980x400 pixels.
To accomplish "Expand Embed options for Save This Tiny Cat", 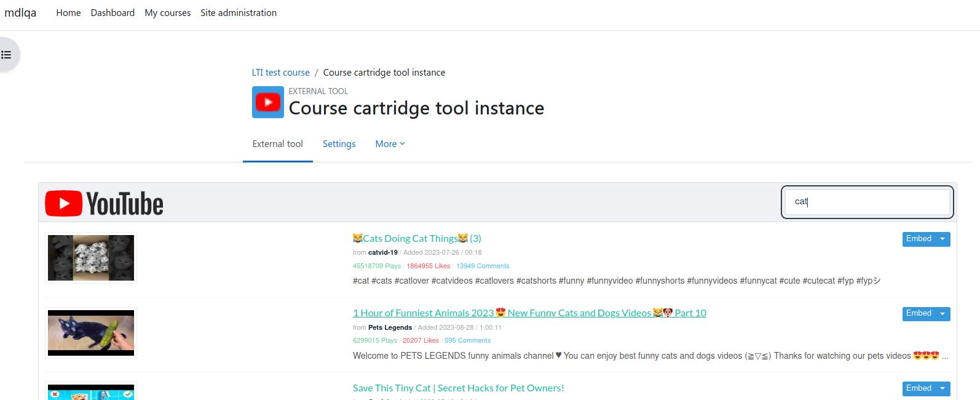I will pos(942,388).
